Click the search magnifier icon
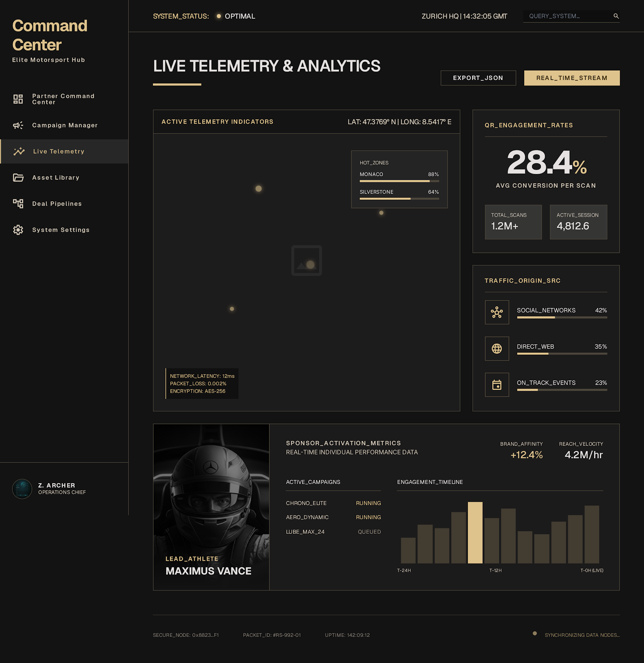Image resolution: width=644 pixels, height=663 pixels. pyautogui.click(x=616, y=16)
